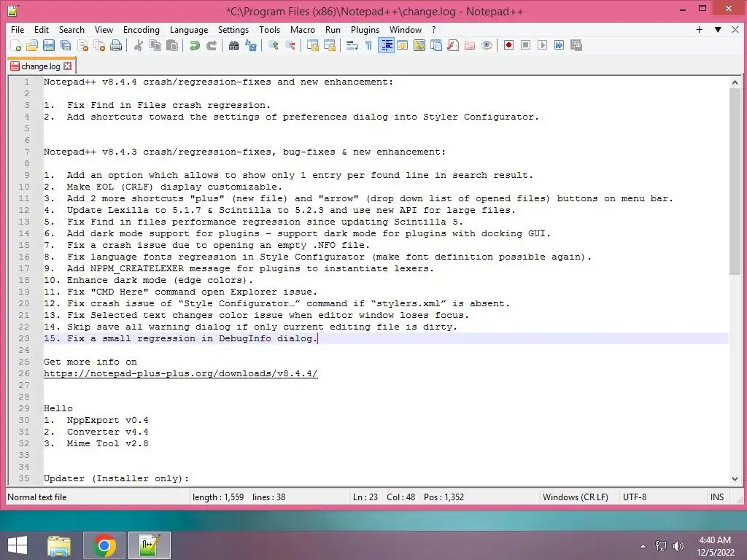Open the opened-files dropdown arrow on menu bar

(x=718, y=29)
